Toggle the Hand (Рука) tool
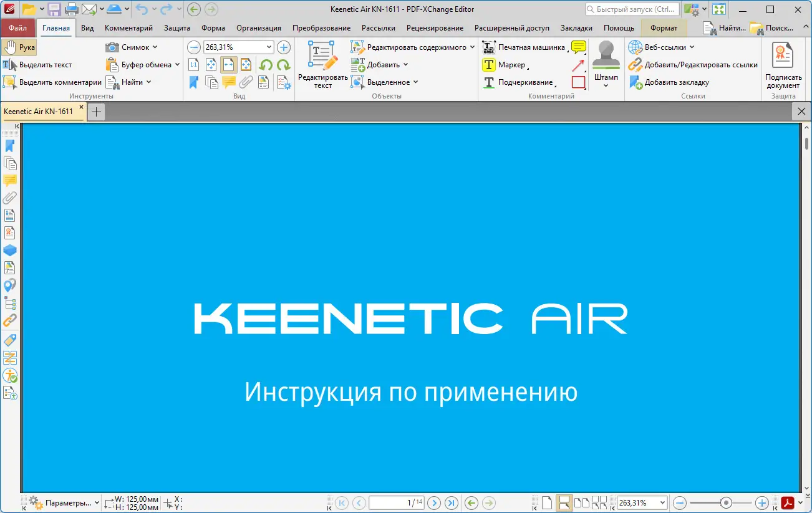Screen dimensions: 812x513 [18, 47]
